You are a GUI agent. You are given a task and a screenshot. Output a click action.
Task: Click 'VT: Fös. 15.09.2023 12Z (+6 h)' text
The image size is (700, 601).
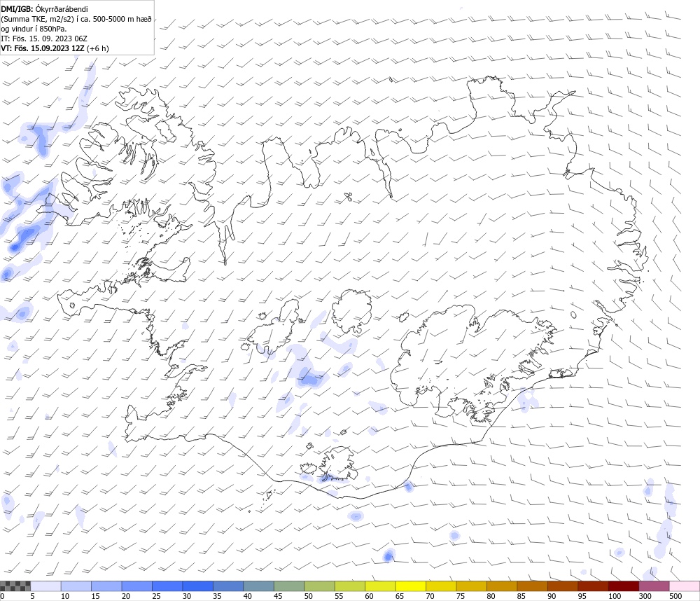pyautogui.click(x=55, y=48)
